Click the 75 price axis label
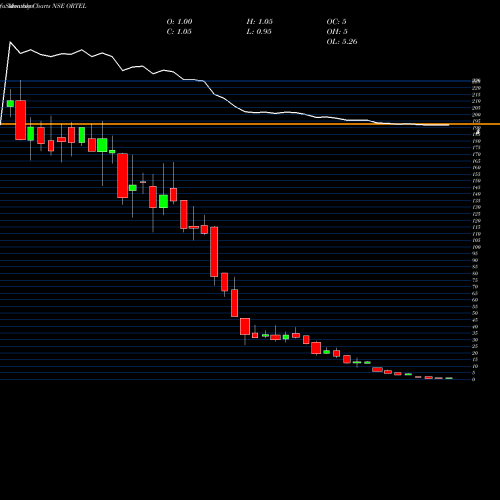The image size is (500, 500). click(x=475, y=280)
